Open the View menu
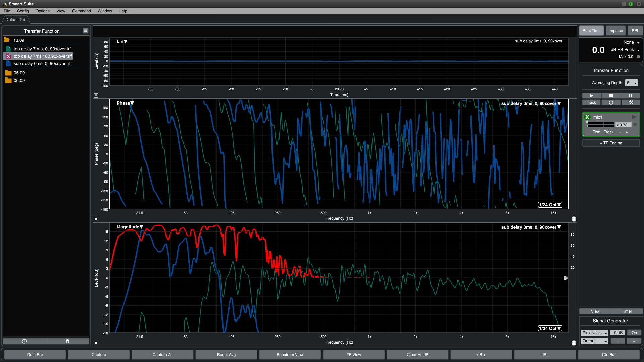 [x=61, y=11]
